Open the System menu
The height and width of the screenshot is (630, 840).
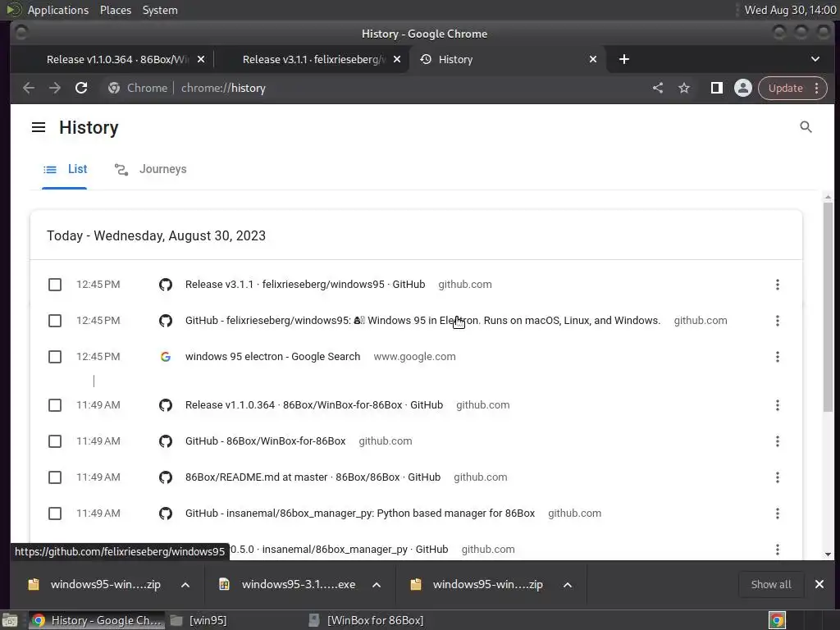pos(160,10)
